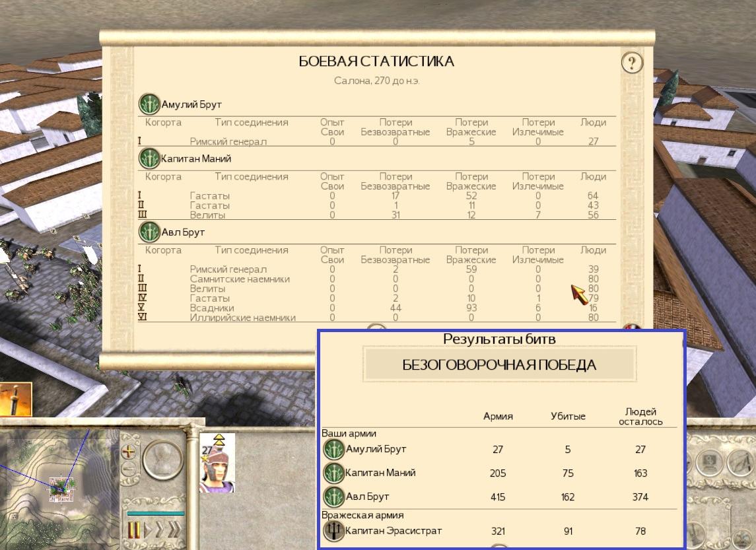The height and width of the screenshot is (550, 756).
Task: Select Велиты row under Авл Брут
Action: (x=376, y=289)
